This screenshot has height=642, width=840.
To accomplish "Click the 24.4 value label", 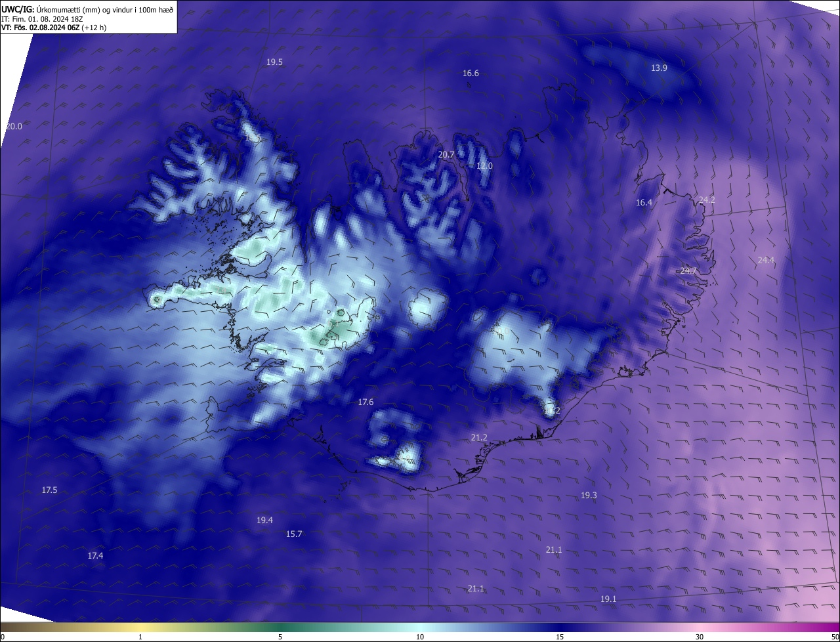I will 766,261.
